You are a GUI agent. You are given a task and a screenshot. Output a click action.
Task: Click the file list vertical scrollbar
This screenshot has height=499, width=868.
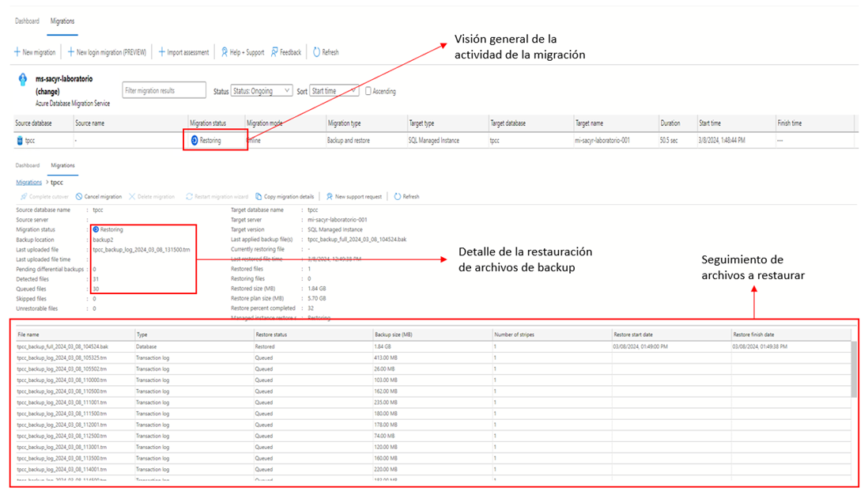854,369
